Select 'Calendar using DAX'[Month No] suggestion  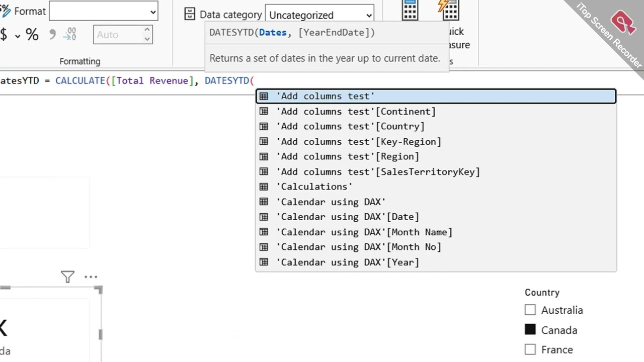(x=436, y=247)
